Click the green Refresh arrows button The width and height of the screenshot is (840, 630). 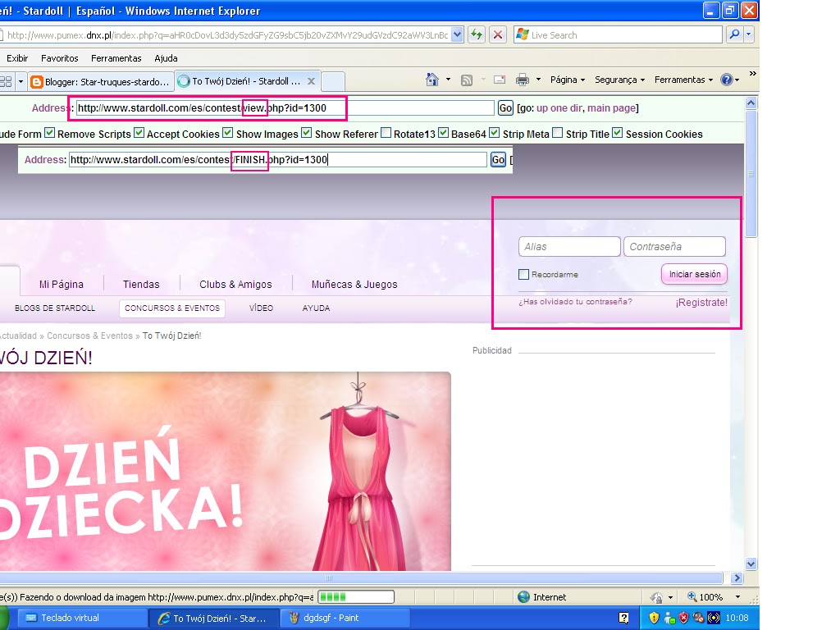(477, 34)
